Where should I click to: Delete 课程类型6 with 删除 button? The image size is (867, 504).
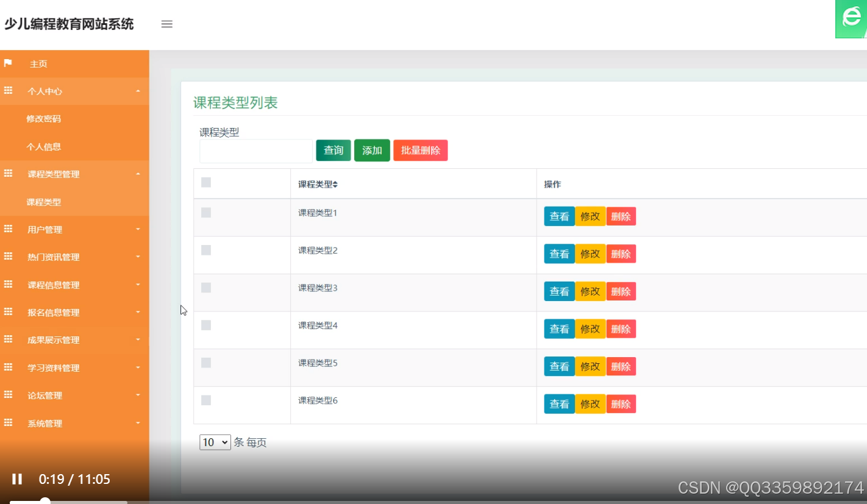(x=621, y=404)
